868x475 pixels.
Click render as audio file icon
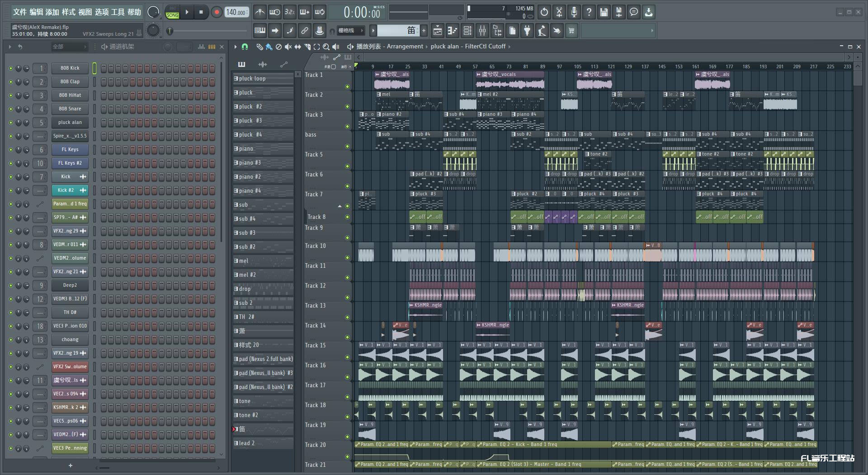[x=619, y=12]
